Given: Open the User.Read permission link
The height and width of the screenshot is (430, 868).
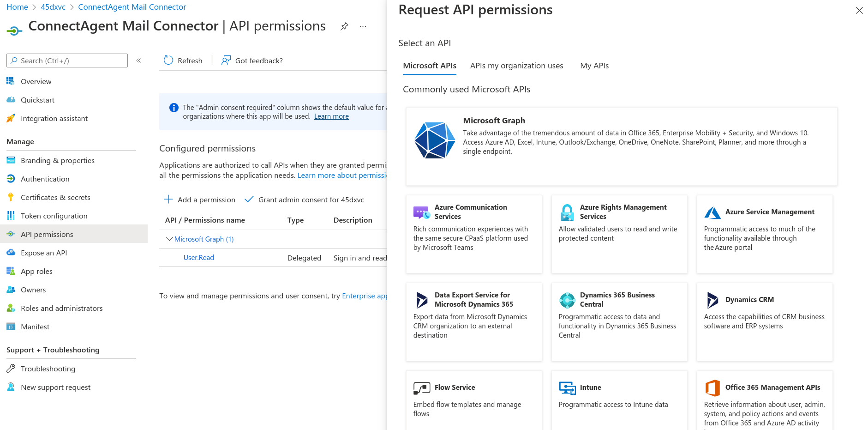Looking at the screenshot, I should [199, 258].
